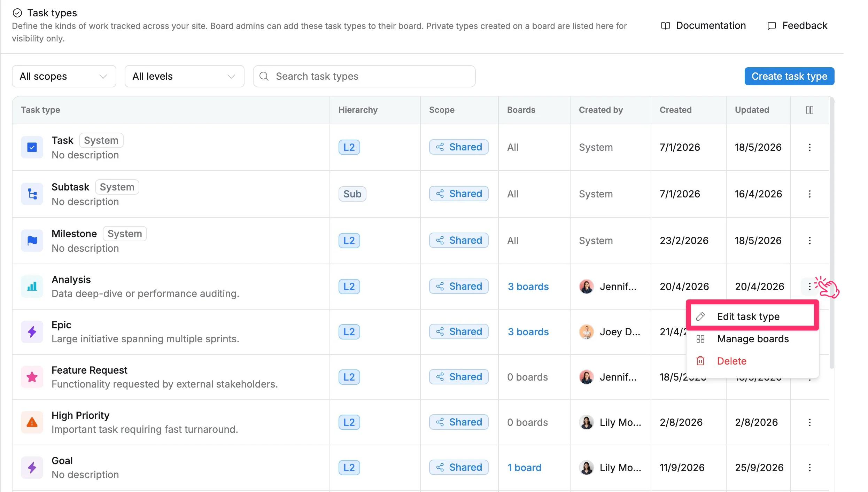Click Jennifer's avatar in the Analysis row
Screen dimensions: 868x492
coord(586,287)
